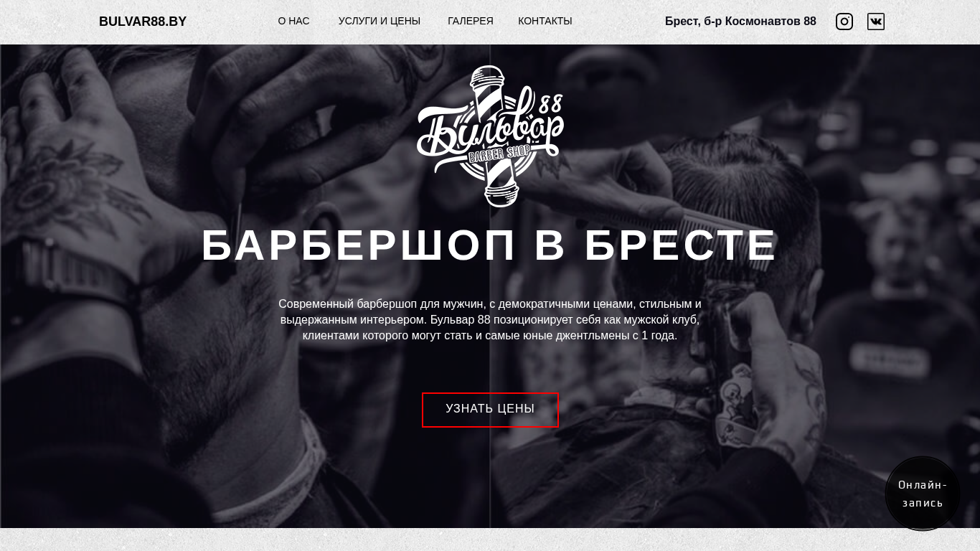Screen dimensions: 980x551
Task: Click the Бульвар 88 Barber Shop logo
Action: point(490,136)
